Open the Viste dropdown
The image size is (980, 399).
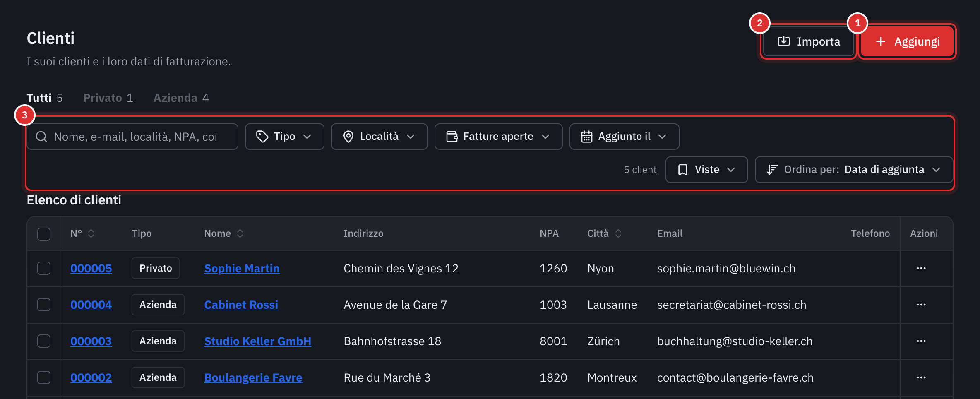pyautogui.click(x=707, y=170)
